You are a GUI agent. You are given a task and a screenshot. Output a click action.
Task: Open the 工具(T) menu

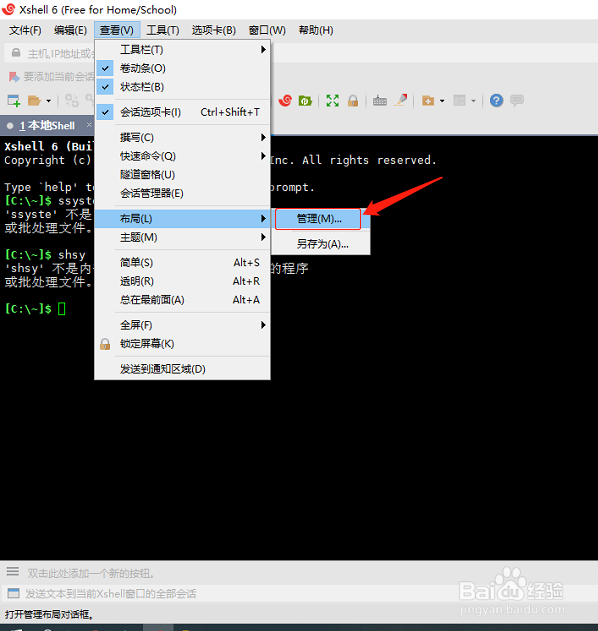[x=163, y=30]
